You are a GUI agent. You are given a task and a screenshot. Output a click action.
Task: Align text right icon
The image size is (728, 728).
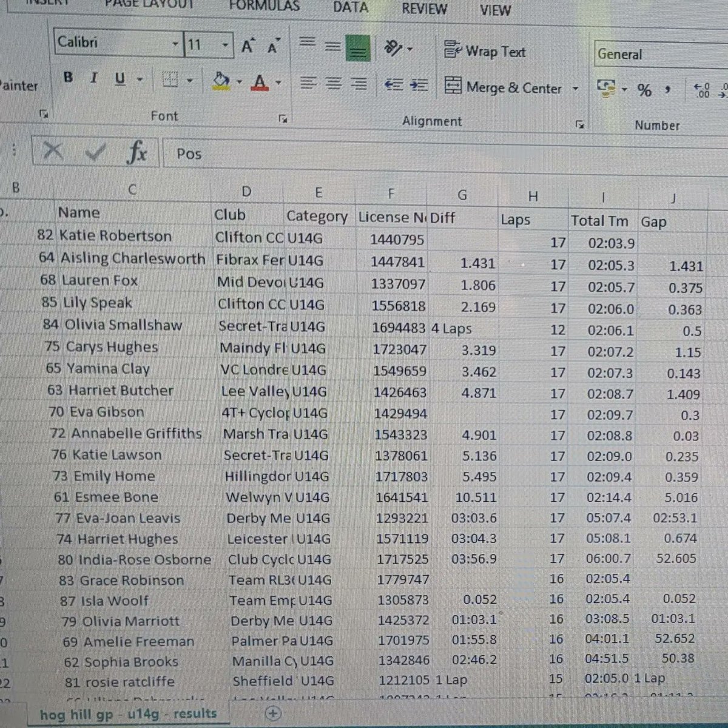pos(359,84)
